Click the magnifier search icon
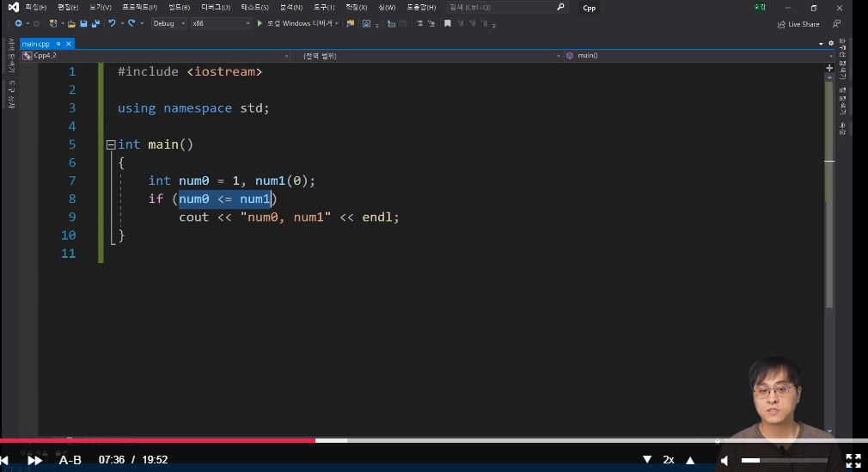 click(560, 7)
